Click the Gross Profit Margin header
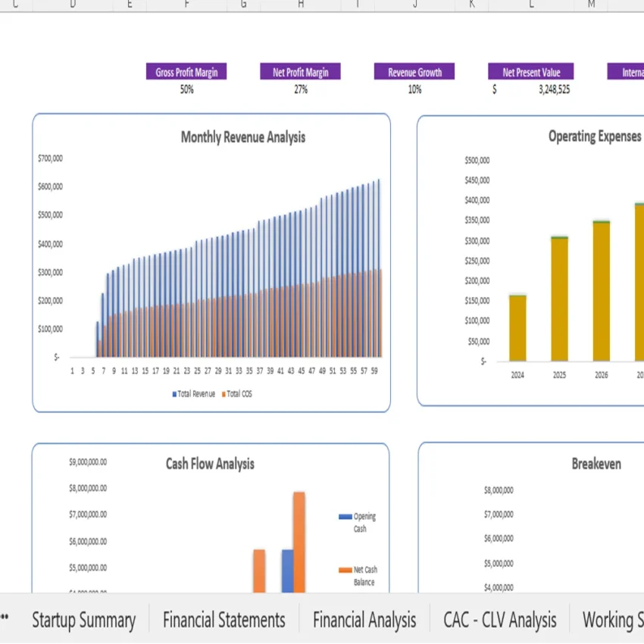 pos(186,72)
